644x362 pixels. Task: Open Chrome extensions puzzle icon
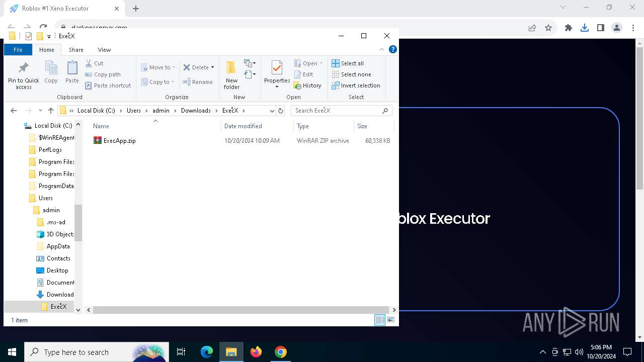tap(569, 28)
